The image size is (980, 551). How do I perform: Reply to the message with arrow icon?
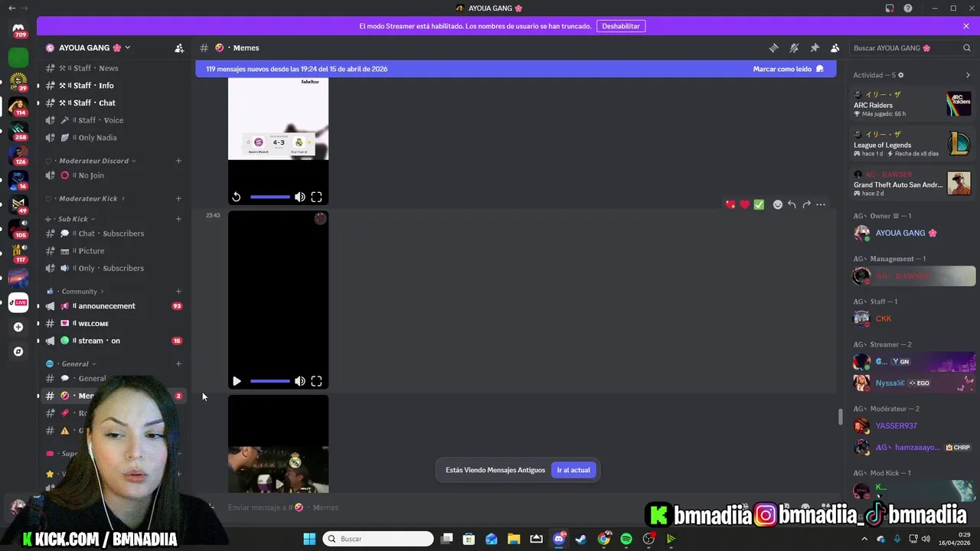coord(792,204)
